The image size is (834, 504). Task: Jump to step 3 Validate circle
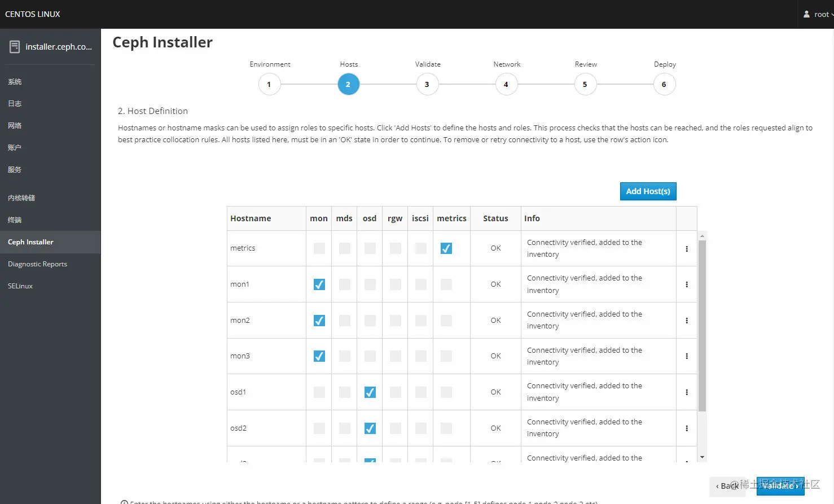(x=427, y=85)
